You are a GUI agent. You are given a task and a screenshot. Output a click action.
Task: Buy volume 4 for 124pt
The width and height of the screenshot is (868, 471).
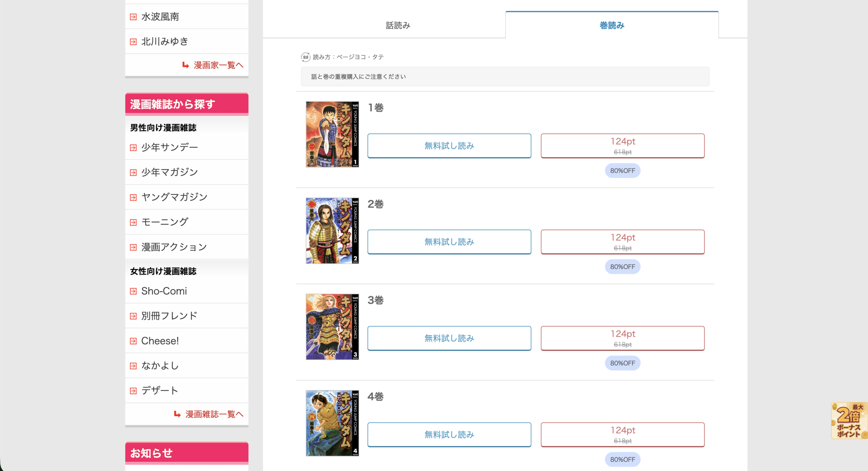click(623, 434)
